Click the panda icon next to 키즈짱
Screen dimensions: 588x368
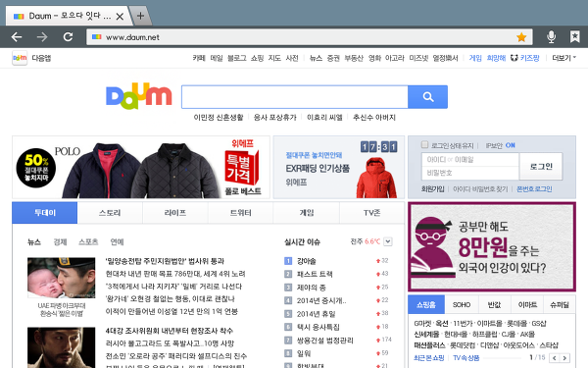pyautogui.click(x=514, y=58)
